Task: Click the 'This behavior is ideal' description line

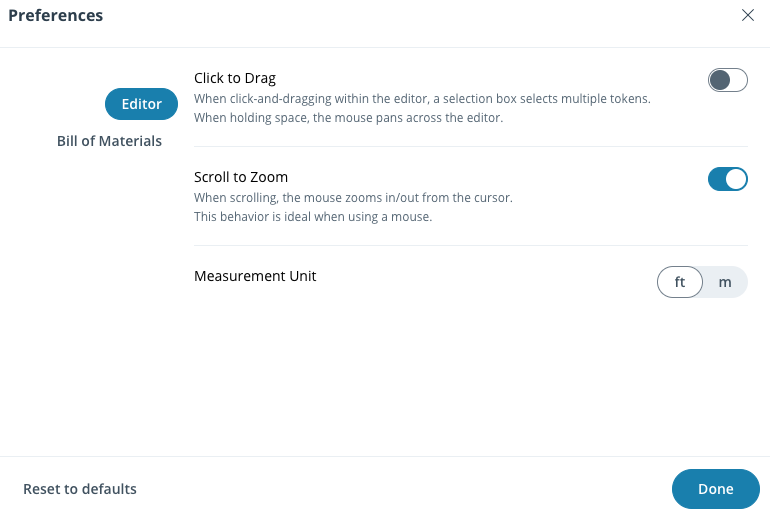Action: point(313,216)
